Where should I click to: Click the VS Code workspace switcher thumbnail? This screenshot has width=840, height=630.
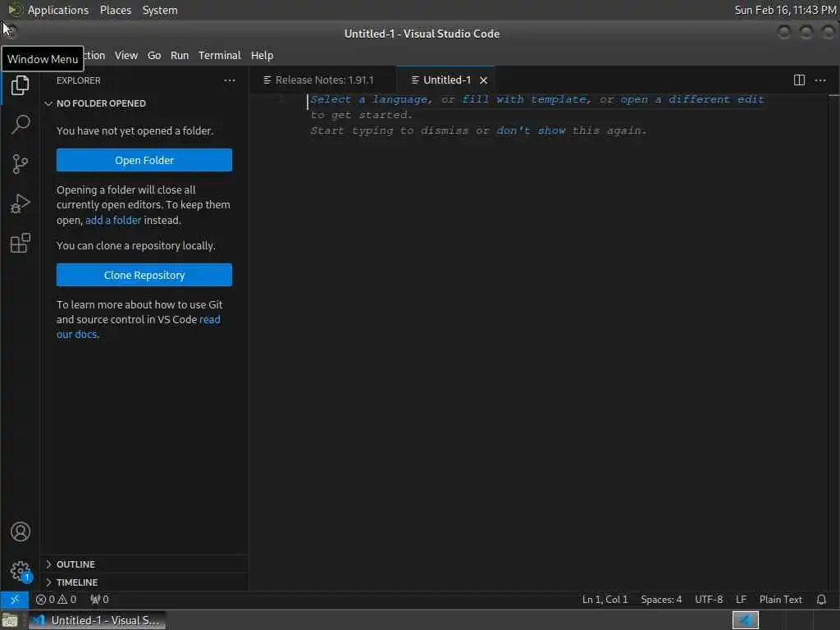(x=745, y=620)
